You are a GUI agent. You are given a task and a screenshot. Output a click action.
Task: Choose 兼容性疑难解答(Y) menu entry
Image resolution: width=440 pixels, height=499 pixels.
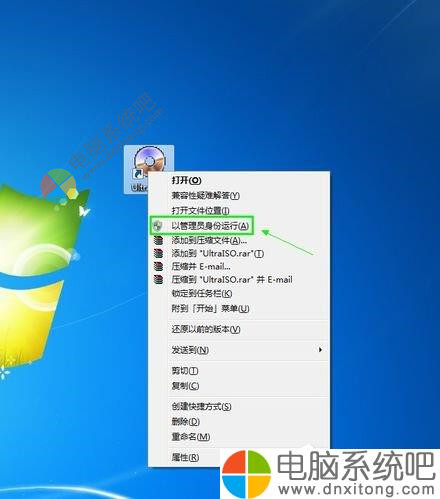(239, 195)
